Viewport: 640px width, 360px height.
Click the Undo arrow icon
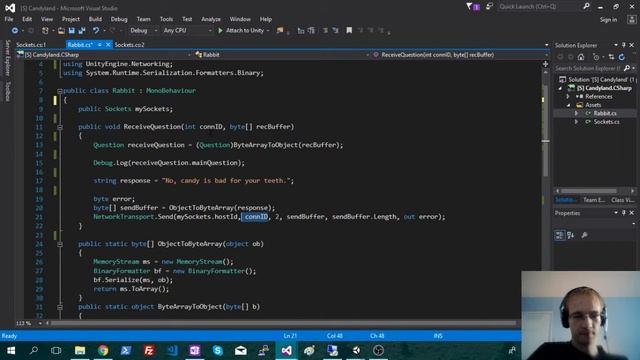click(x=96, y=31)
